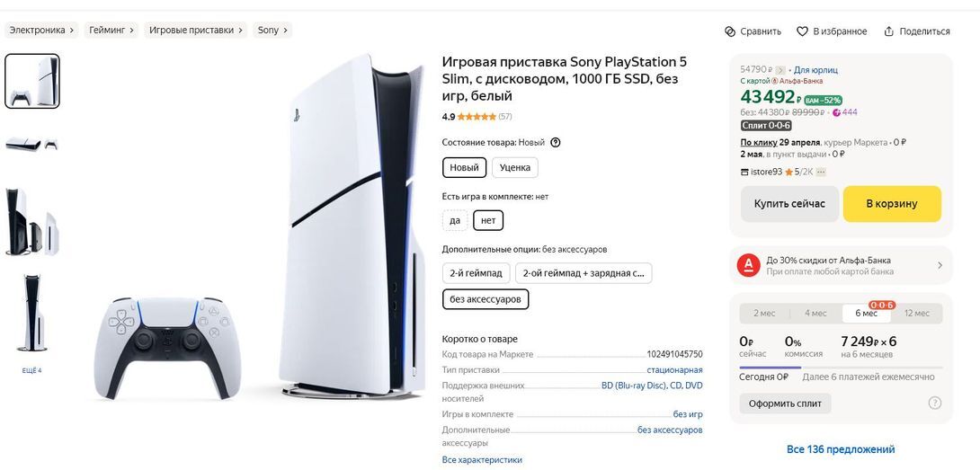
Task: Expand Игровые приставки breadcrumb chevron
Action: tap(241, 30)
